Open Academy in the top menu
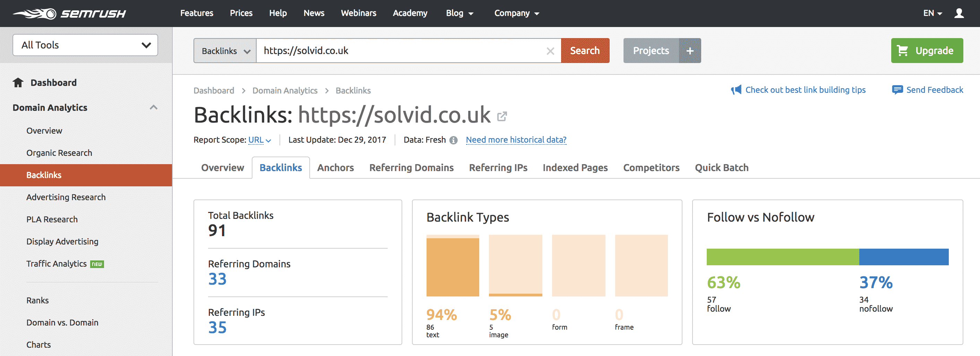Screen dimensions: 980x356 point(410,13)
